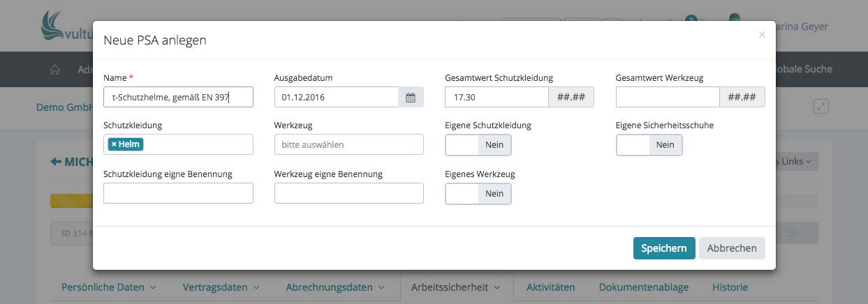Click the back arrow beside MICH heading
868x304 pixels.
point(56,162)
